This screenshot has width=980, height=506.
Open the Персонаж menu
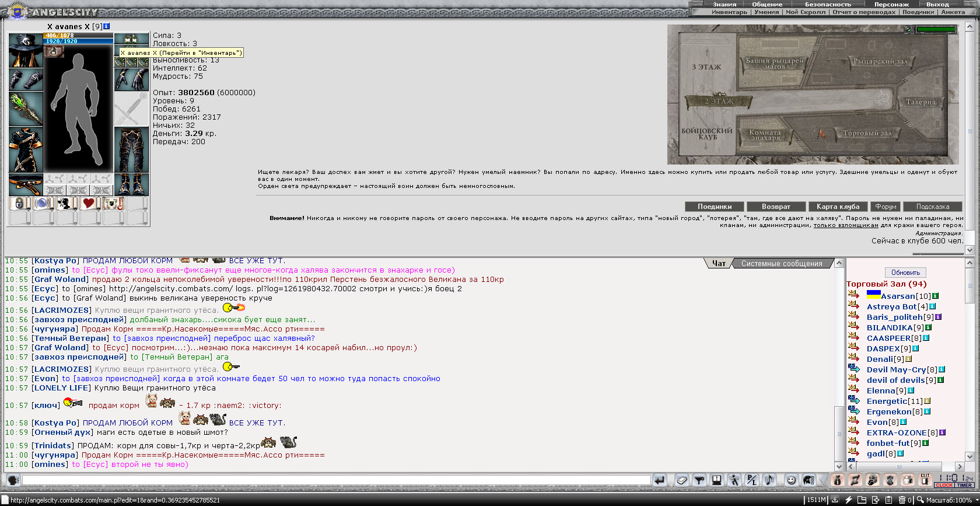(891, 4)
